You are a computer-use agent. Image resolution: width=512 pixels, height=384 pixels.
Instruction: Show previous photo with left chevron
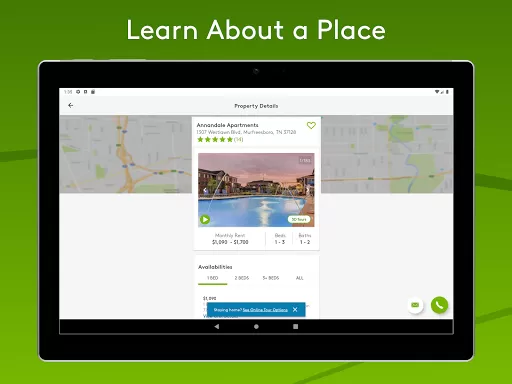coord(205,190)
